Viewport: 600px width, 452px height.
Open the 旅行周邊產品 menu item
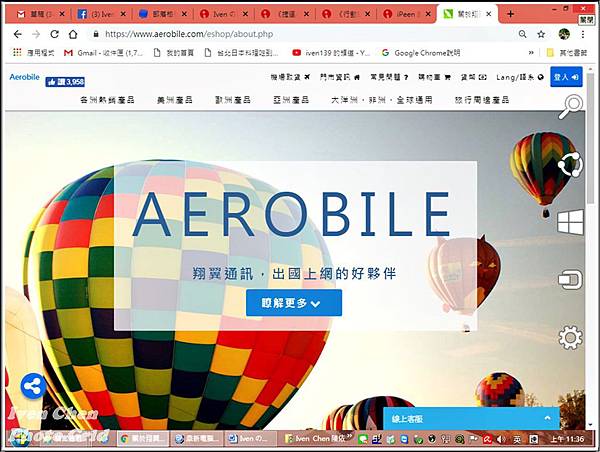[482, 100]
